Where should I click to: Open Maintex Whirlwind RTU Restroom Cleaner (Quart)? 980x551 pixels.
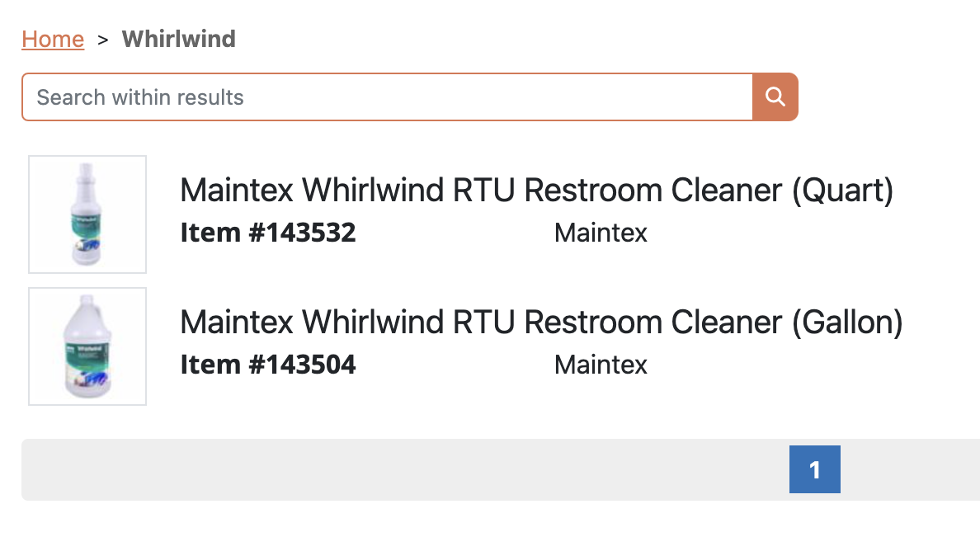[x=537, y=190]
